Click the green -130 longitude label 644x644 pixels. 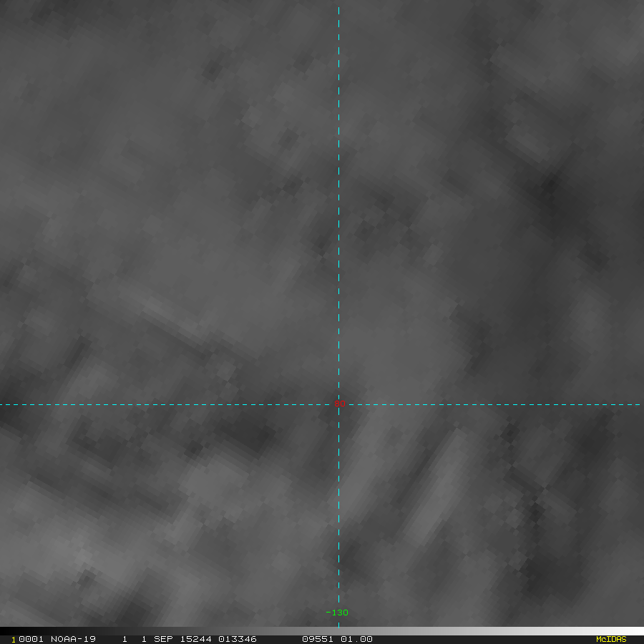[336, 613]
